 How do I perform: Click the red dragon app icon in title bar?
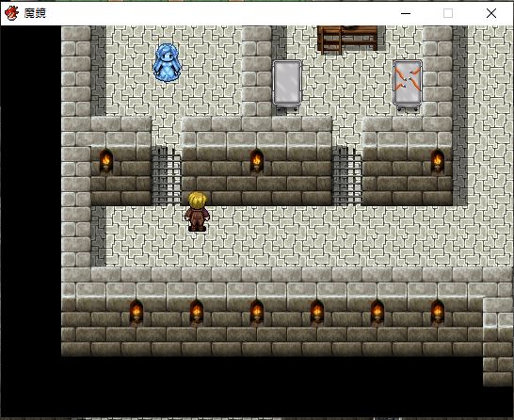tap(11, 13)
